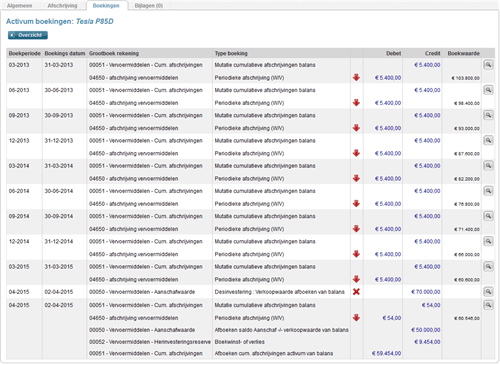
Task: Click Afboeken saldo Aanschaf -/- verkoopwaarde text
Action: [282, 330]
